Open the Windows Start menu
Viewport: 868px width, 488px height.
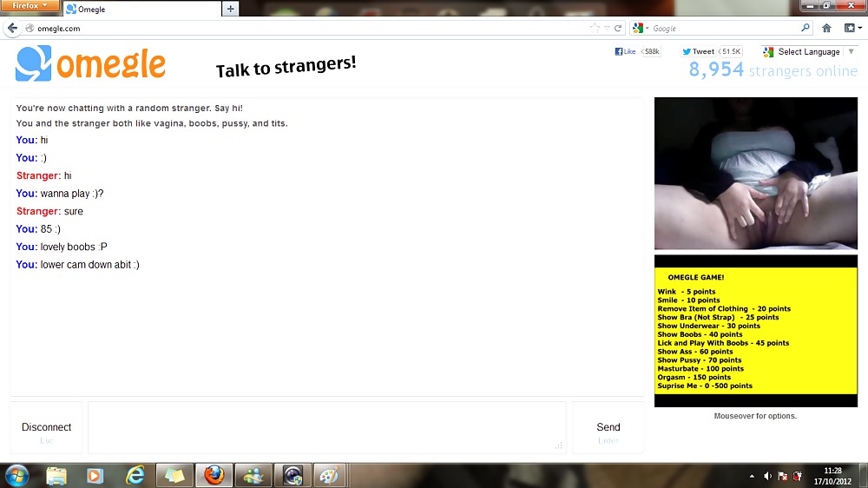[x=16, y=475]
